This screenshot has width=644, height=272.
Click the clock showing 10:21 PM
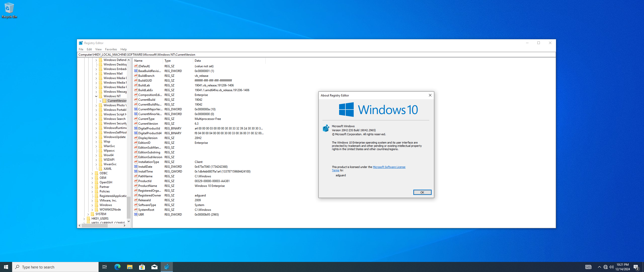623,267
